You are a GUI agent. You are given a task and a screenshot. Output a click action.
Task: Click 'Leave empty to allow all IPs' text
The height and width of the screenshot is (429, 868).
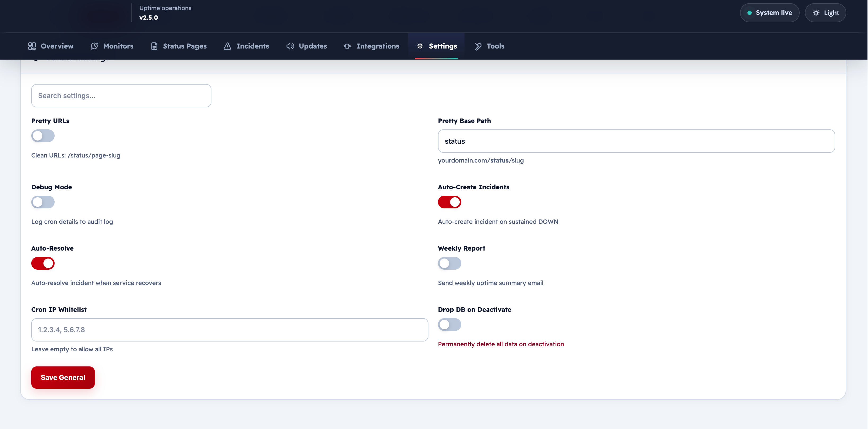point(72,349)
